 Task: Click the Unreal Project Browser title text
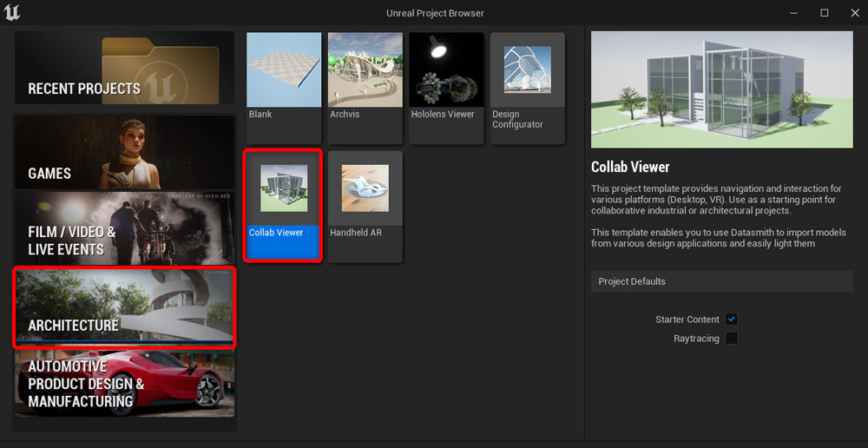click(435, 13)
